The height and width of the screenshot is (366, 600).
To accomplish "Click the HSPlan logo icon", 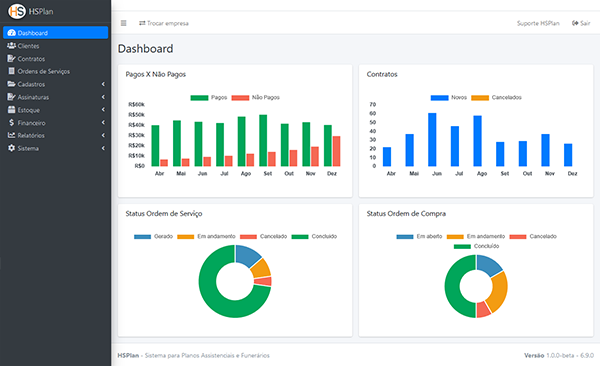I will (x=17, y=11).
